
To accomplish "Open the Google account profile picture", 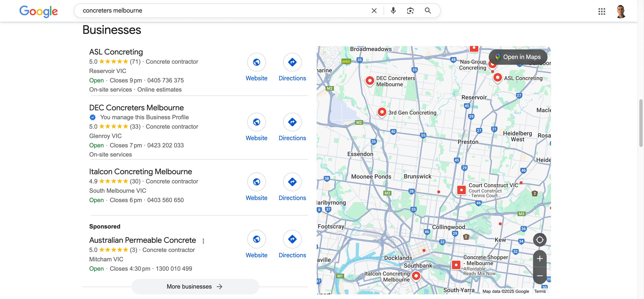I will coord(621,11).
